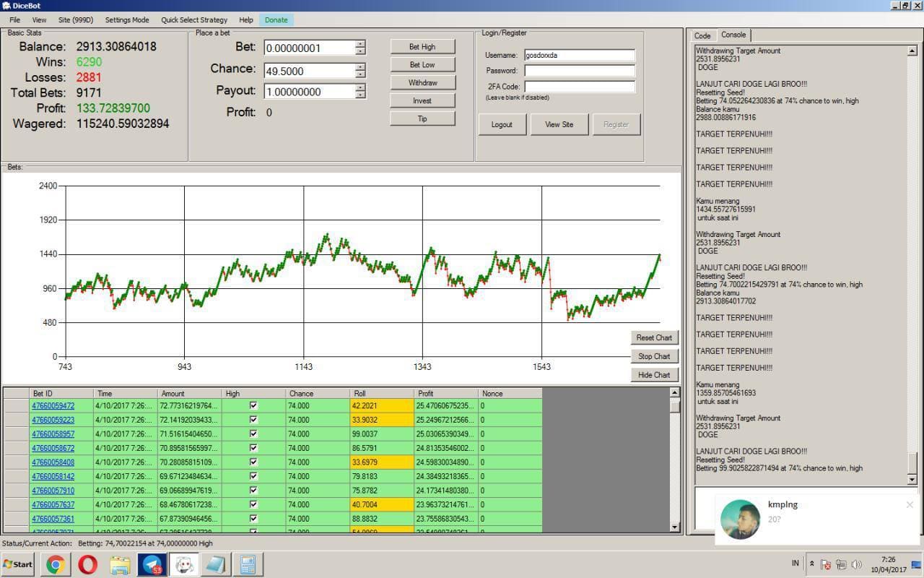Click the console scrollbar up arrow
This screenshot has height=578, width=924.
(x=912, y=51)
